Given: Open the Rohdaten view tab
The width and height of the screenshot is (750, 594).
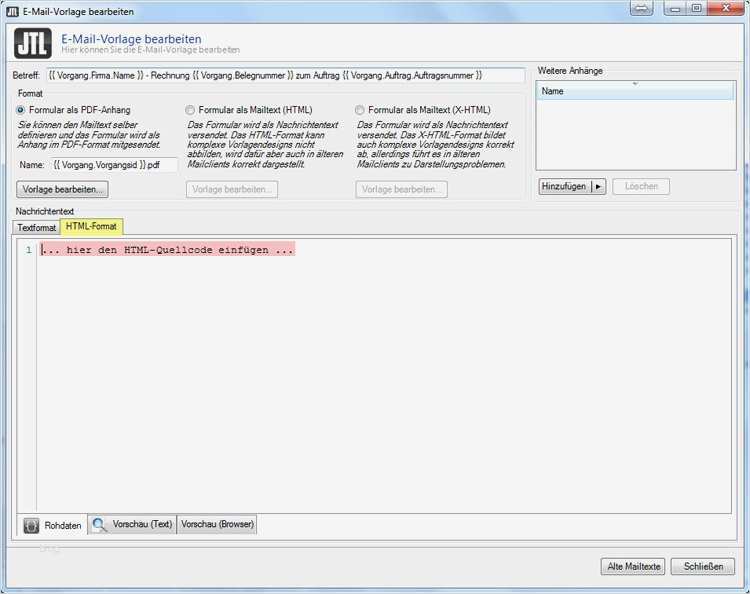Looking at the screenshot, I should [53, 525].
